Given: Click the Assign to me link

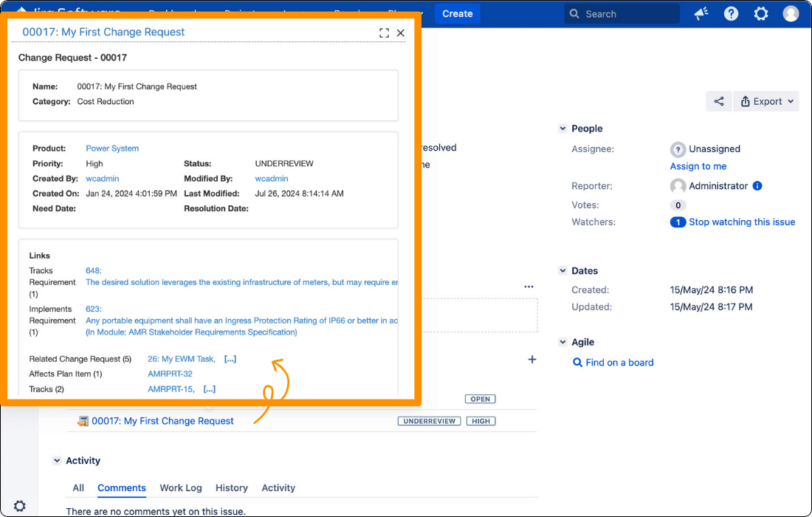Looking at the screenshot, I should pos(698,166).
